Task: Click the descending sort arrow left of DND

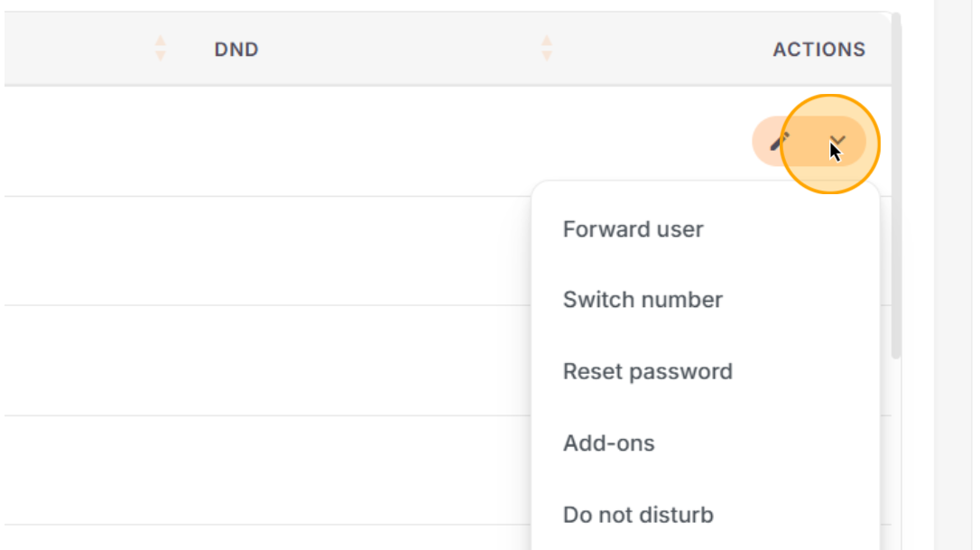Action: click(160, 56)
